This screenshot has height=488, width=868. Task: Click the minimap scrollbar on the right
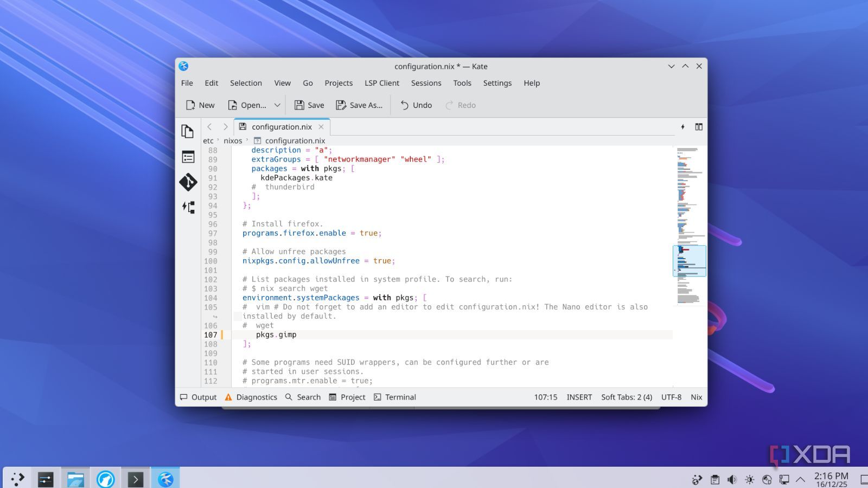click(x=690, y=266)
